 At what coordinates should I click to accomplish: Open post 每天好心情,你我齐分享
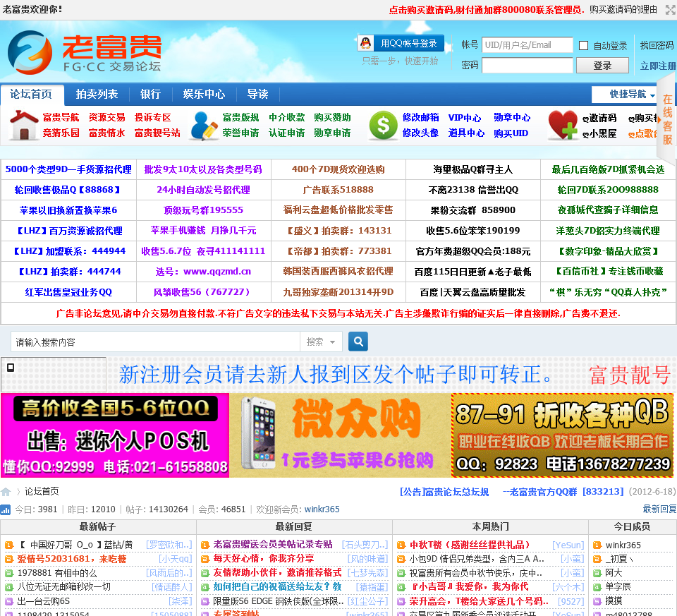(x=263, y=559)
